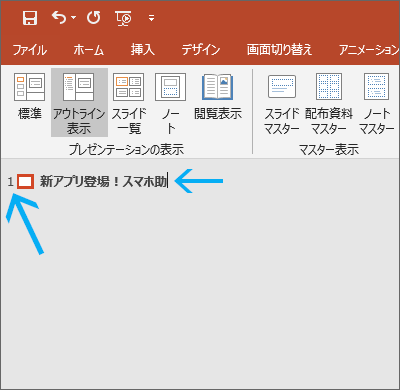The image size is (400, 390).
Task: Undo the last action
Action: coord(59,17)
